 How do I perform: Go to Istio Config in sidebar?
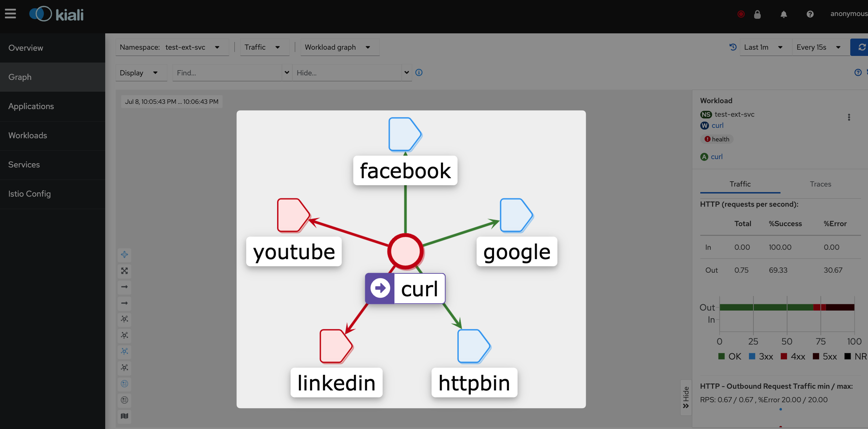30,194
